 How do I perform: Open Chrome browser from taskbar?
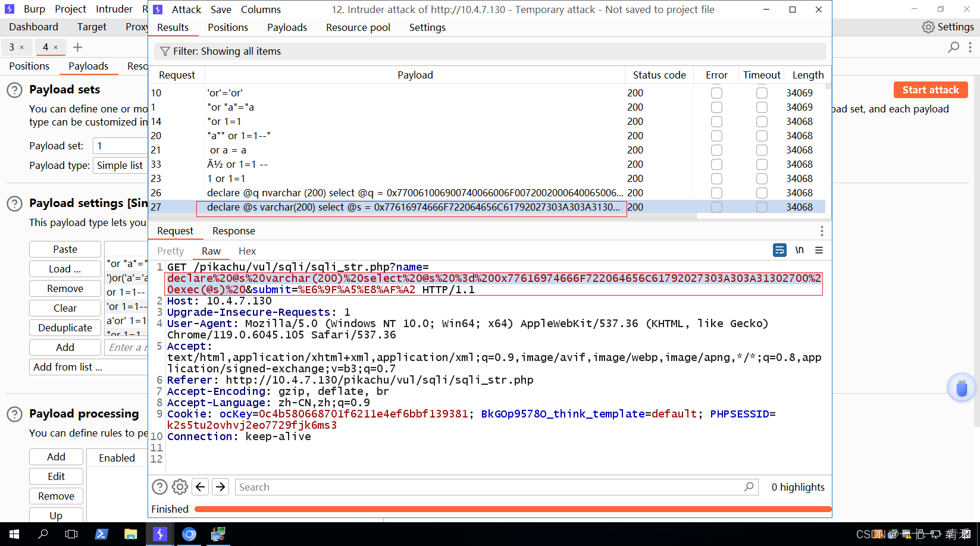click(x=189, y=534)
